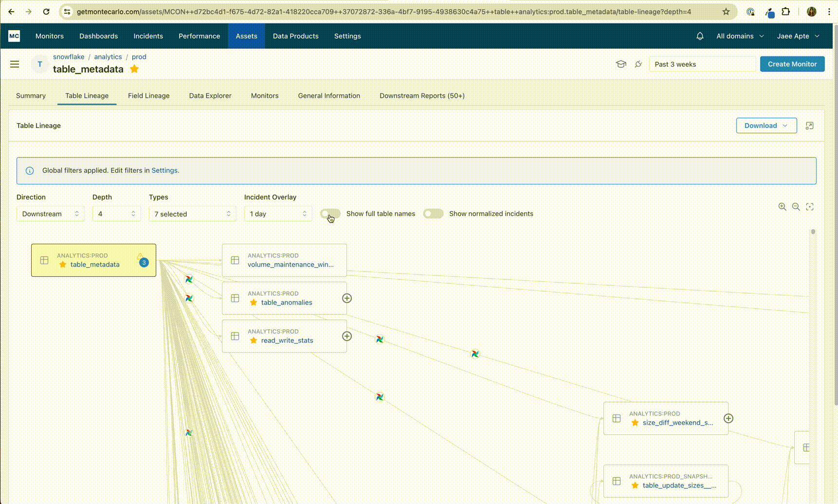Open Dashboards in top navigation
Viewport: 838px width, 504px height.
pos(99,36)
